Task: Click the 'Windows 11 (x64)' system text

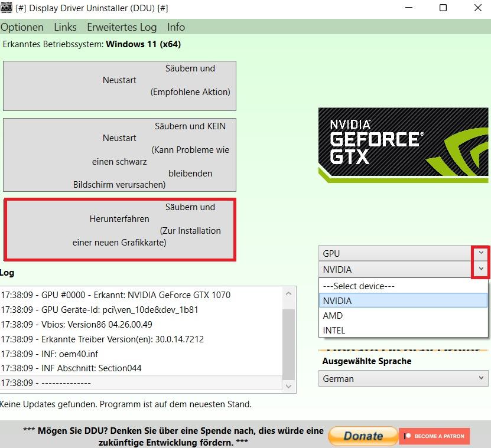Action: [144, 44]
